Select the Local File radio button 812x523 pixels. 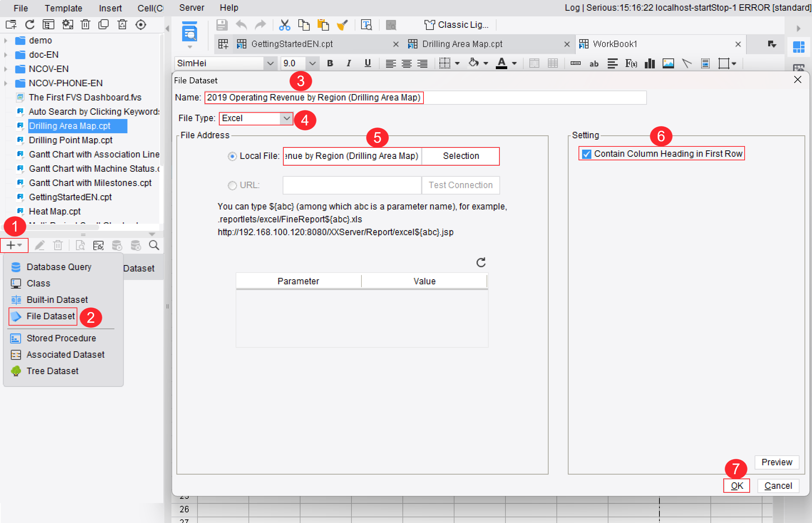click(232, 156)
